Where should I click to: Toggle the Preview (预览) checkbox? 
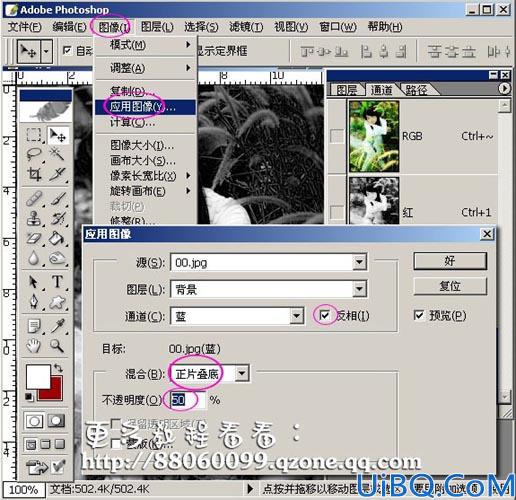[x=419, y=315]
